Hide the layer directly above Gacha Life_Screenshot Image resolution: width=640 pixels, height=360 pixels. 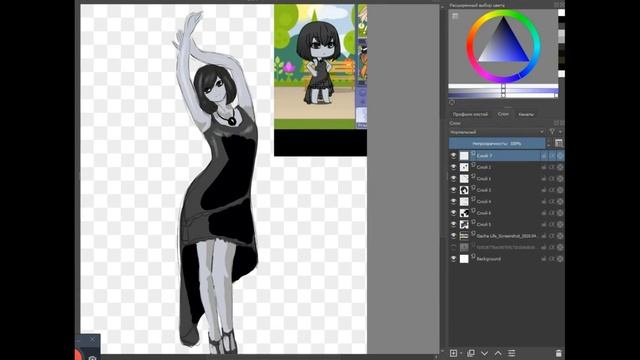(453, 224)
